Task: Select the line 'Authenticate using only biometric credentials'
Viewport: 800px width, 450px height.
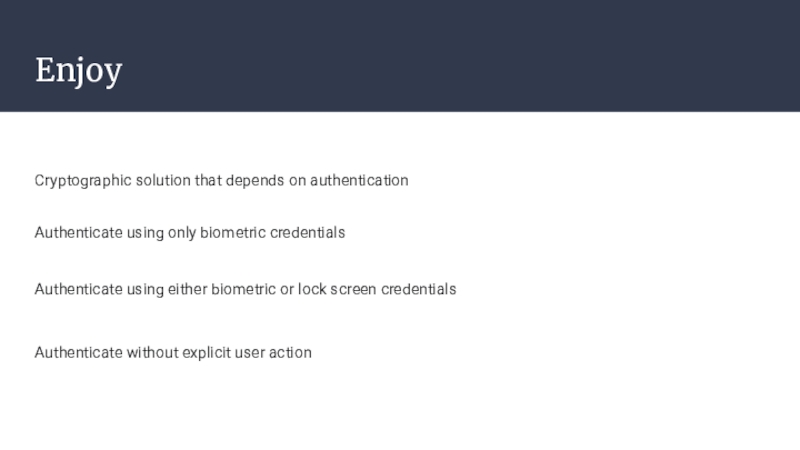Action: coord(190,233)
